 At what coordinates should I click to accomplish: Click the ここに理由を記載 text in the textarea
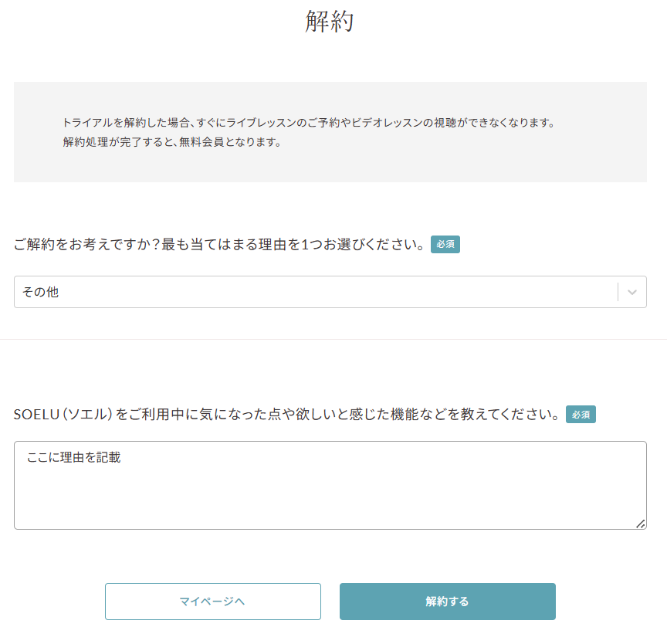(x=73, y=457)
